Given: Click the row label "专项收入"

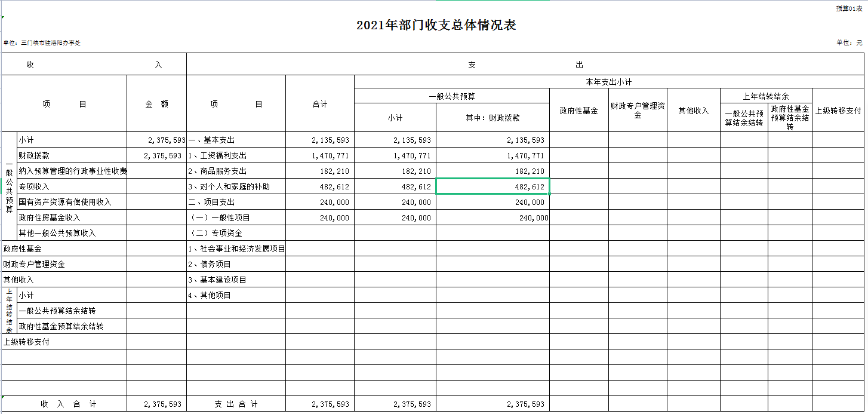Looking at the screenshot, I should pos(34,186).
